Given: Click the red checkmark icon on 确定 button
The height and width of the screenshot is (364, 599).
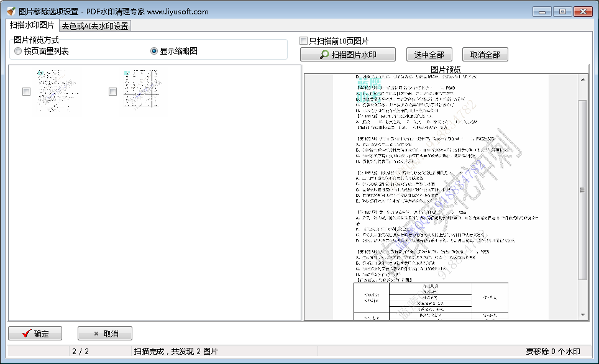Looking at the screenshot, I should (26, 333).
